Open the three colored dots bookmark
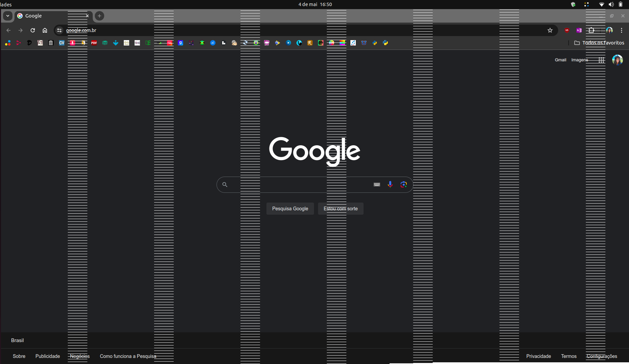Viewport: 629px width, 364px height. pos(8,43)
